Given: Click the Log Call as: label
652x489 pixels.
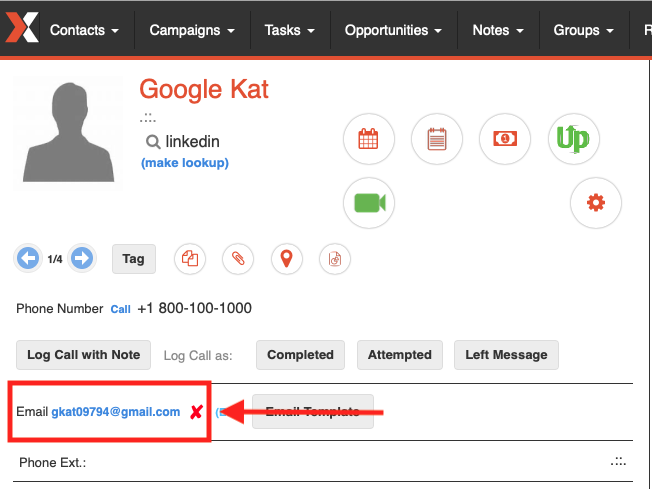Looking at the screenshot, I should [198, 356].
